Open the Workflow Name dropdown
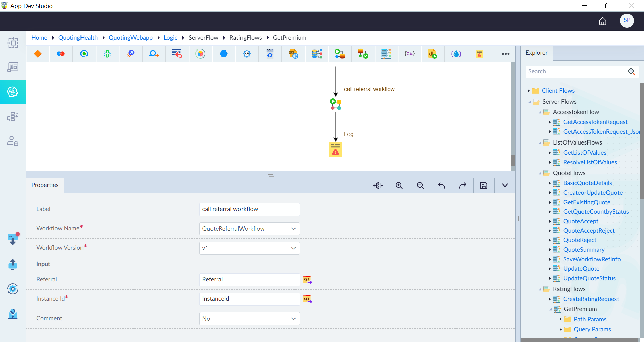Image resolution: width=644 pixels, height=342 pixels. coord(249,229)
